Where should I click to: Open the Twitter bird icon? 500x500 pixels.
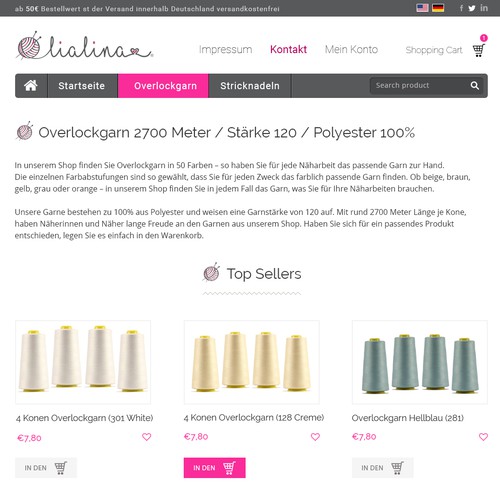tap(472, 8)
